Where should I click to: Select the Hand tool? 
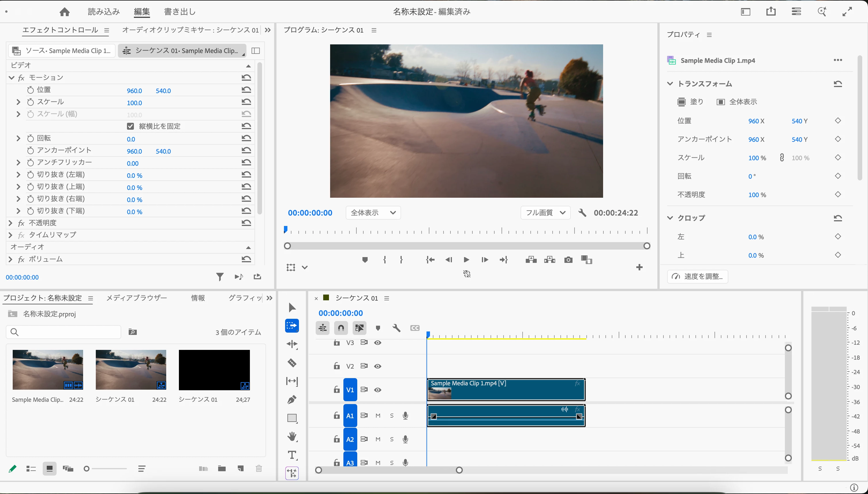pos(292,436)
